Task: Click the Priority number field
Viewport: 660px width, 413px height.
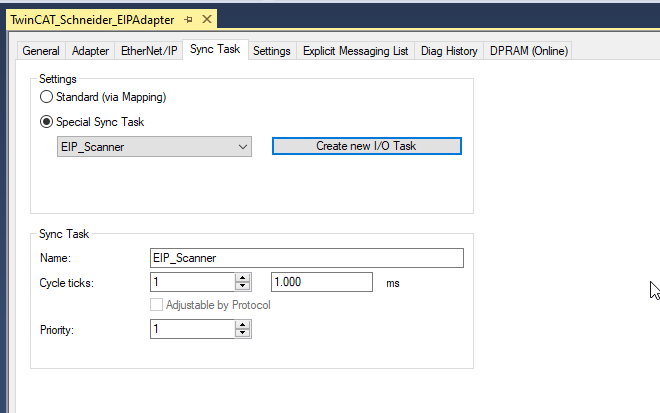Action: coord(192,329)
